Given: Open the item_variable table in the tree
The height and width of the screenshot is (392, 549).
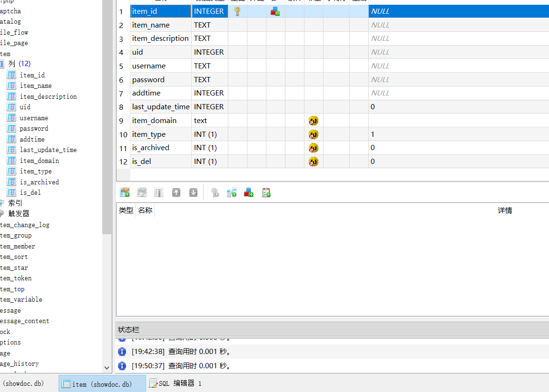Looking at the screenshot, I should (21, 299).
